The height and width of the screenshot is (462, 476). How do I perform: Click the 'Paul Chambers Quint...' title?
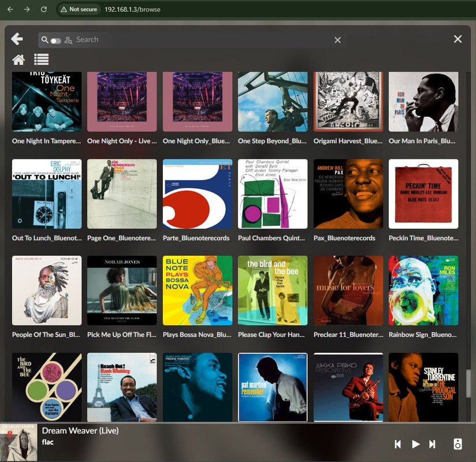[x=272, y=238]
